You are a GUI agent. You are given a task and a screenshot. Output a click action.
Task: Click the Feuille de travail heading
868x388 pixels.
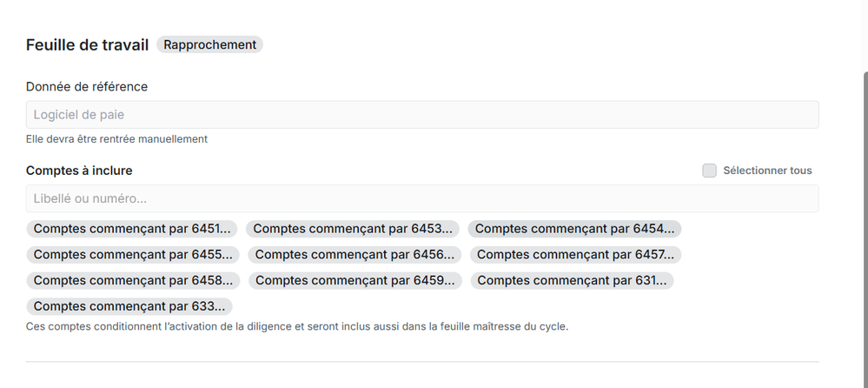pyautogui.click(x=88, y=44)
